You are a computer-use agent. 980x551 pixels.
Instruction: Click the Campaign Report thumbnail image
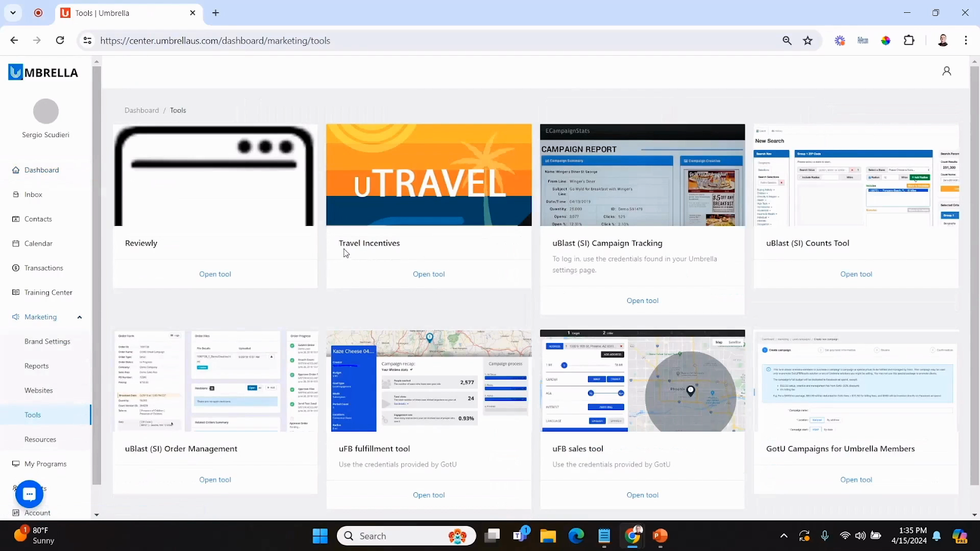click(643, 175)
